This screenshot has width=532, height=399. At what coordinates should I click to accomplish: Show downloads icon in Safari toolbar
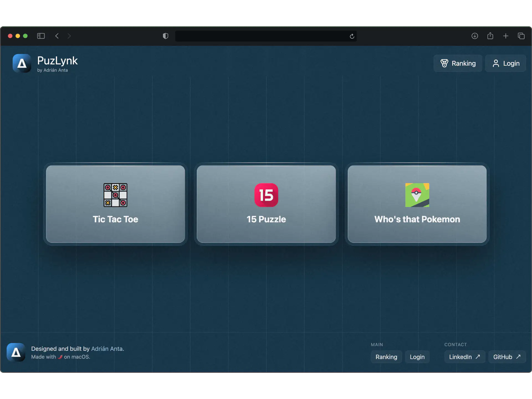[x=475, y=36]
